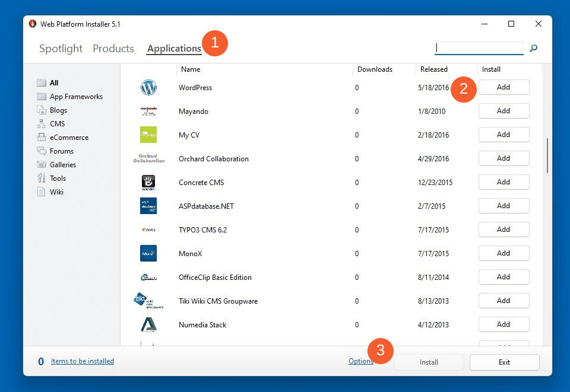Select the Blogs category

point(59,110)
